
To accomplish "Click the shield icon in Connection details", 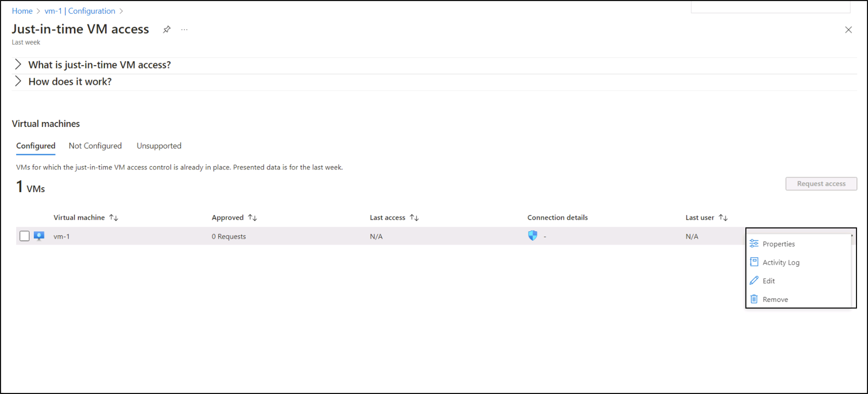I will 532,235.
